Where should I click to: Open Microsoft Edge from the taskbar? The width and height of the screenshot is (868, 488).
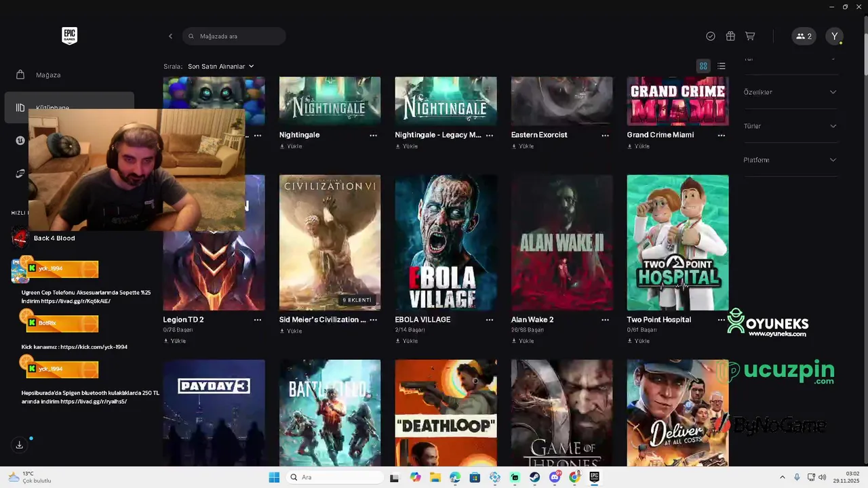point(454,477)
